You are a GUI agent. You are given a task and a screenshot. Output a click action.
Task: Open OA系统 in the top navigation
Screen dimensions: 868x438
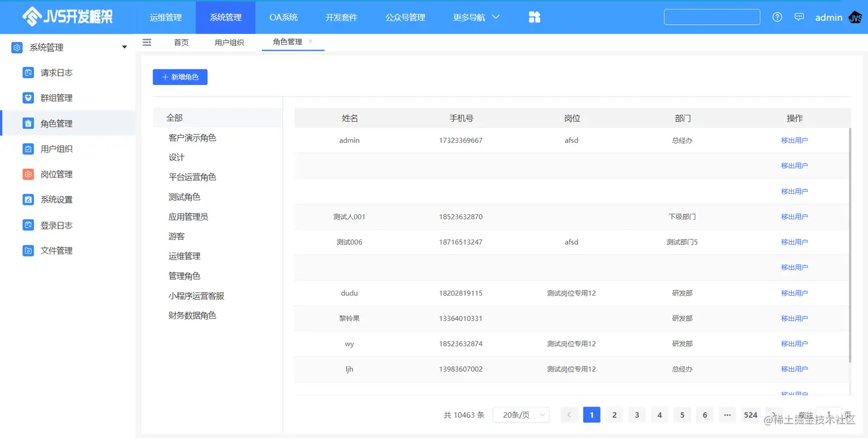point(284,17)
